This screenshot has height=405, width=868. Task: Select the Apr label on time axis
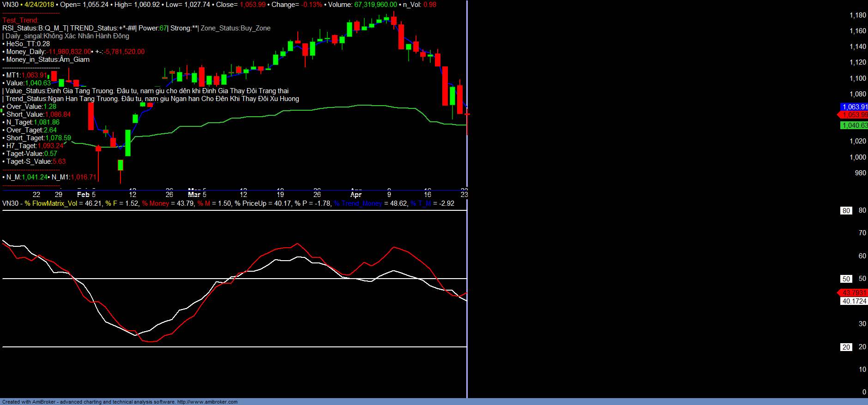(356, 195)
